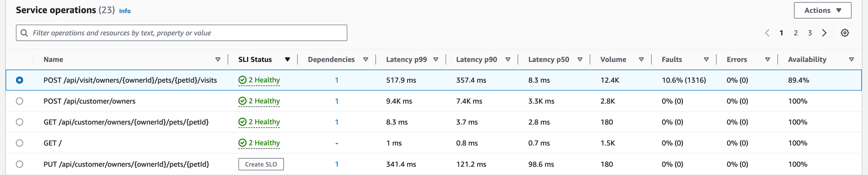Click the Create SLO button
868x175 pixels.
(x=261, y=164)
